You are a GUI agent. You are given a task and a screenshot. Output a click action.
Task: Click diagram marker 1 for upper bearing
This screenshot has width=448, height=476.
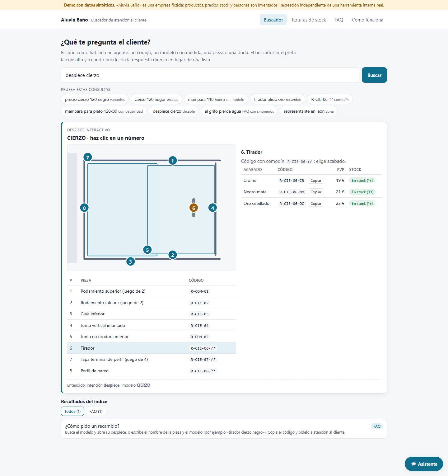pyautogui.click(x=173, y=161)
